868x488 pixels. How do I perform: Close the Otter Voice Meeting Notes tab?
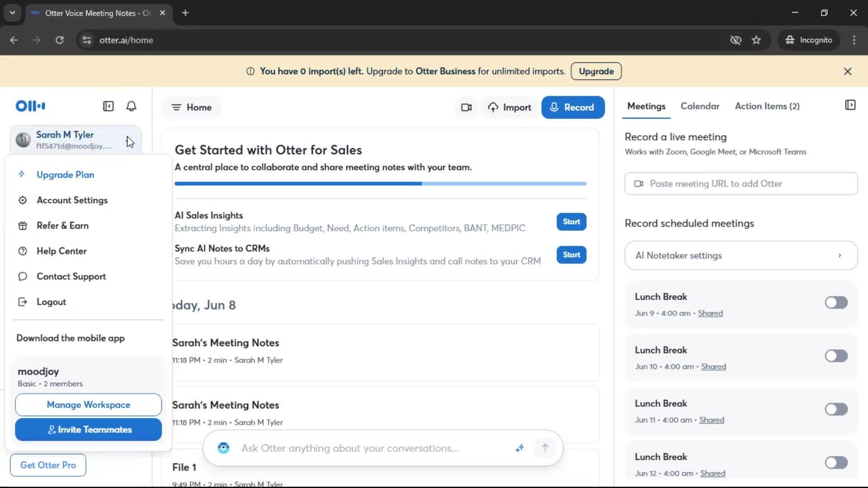point(162,13)
